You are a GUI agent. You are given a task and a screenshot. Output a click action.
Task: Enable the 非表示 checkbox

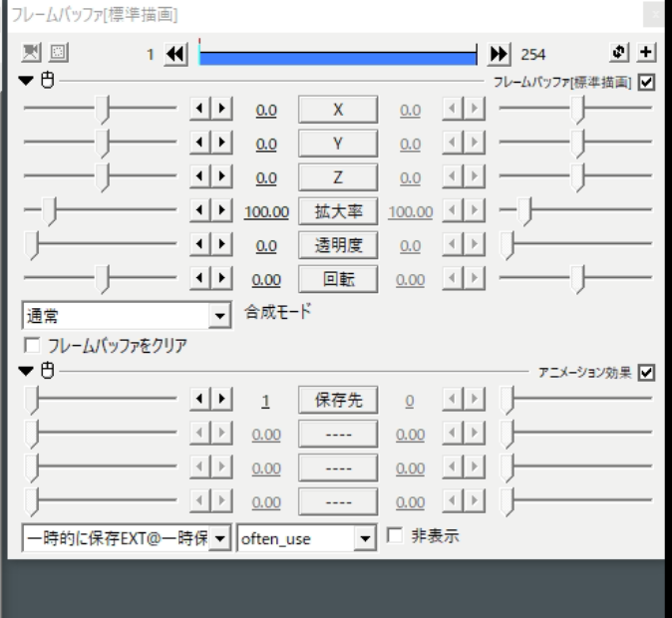[395, 535]
